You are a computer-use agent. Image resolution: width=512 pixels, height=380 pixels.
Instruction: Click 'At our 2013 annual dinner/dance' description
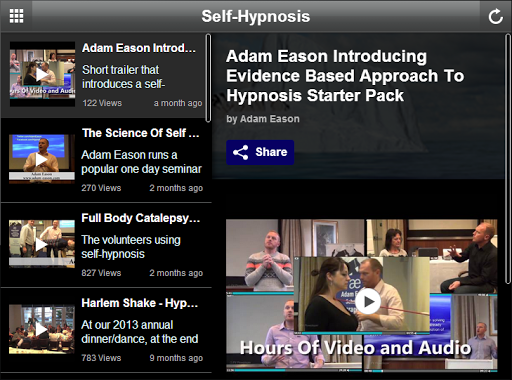tap(140, 332)
